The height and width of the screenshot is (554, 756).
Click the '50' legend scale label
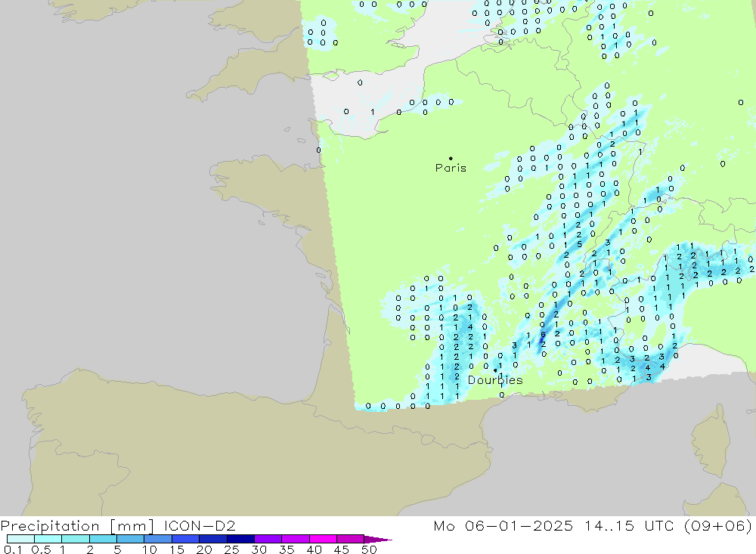click(369, 549)
